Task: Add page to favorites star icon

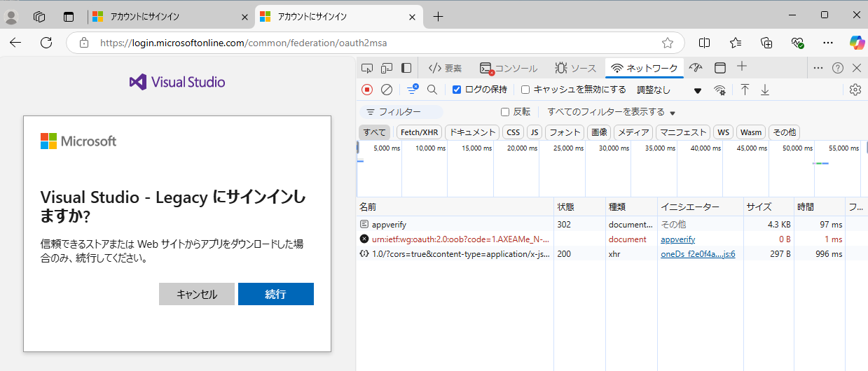Action: (x=668, y=43)
